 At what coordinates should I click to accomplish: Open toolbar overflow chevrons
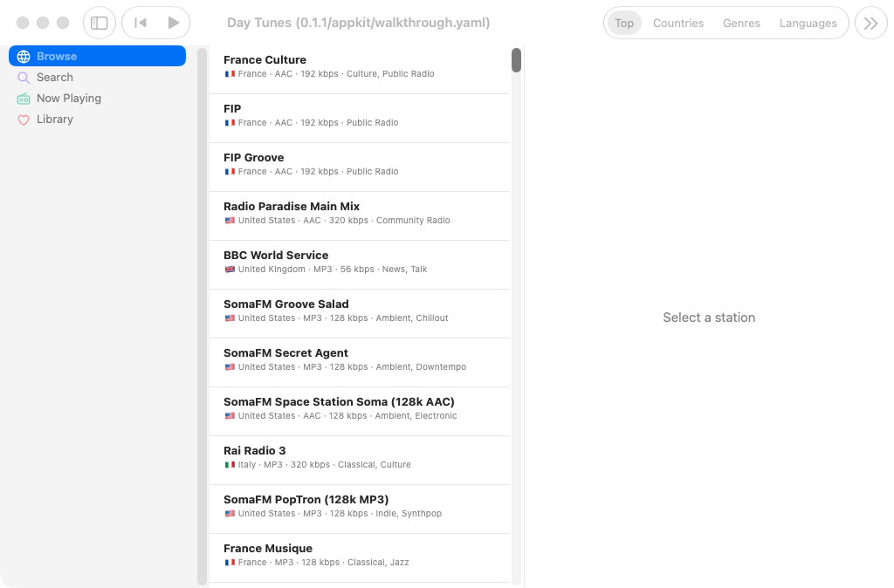870,23
